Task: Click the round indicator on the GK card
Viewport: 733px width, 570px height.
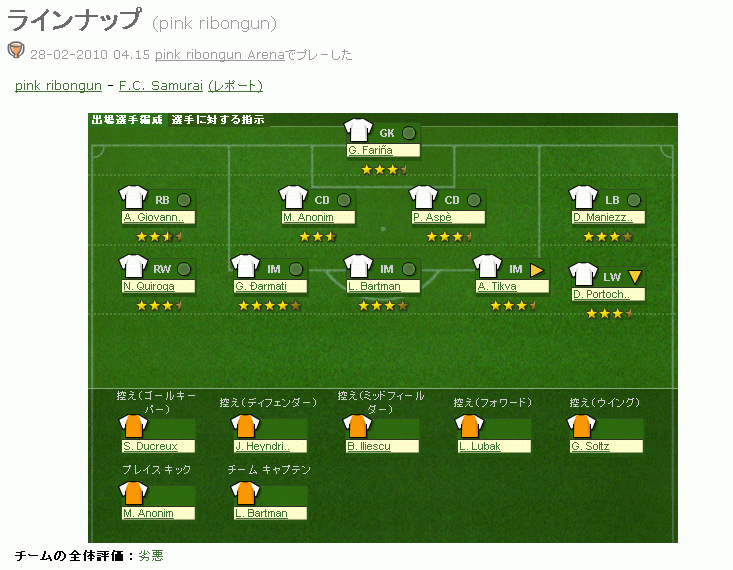Action: coord(408,133)
